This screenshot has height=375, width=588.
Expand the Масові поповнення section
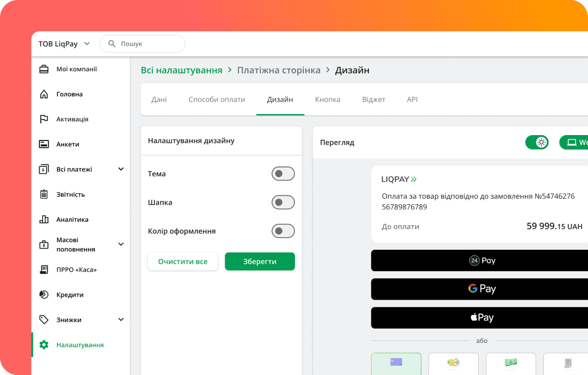(x=121, y=244)
